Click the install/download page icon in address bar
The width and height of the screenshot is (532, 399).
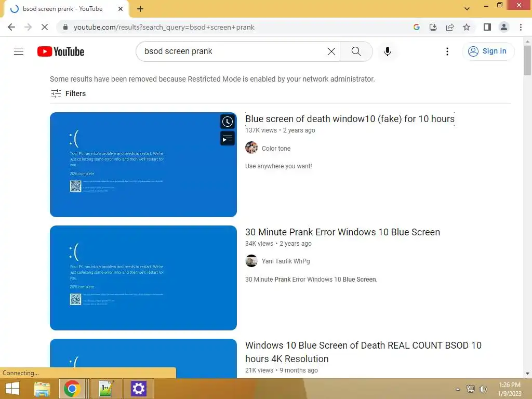tap(433, 27)
